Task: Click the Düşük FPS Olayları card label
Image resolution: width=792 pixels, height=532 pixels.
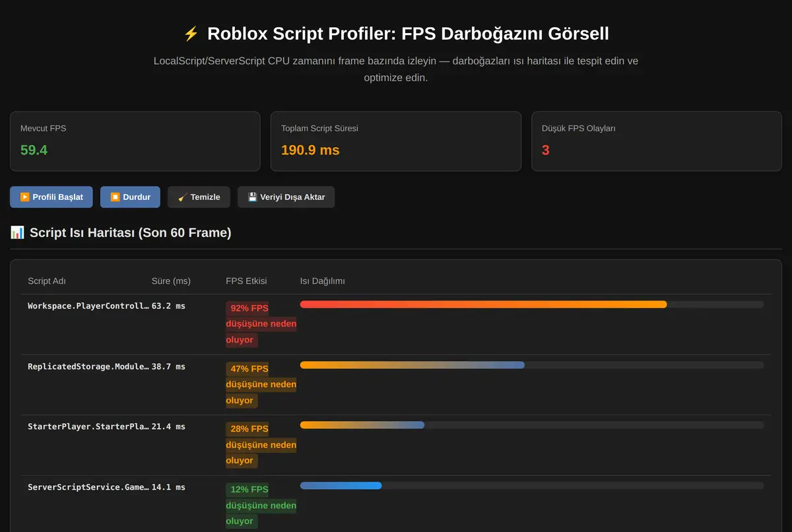Action: point(578,128)
